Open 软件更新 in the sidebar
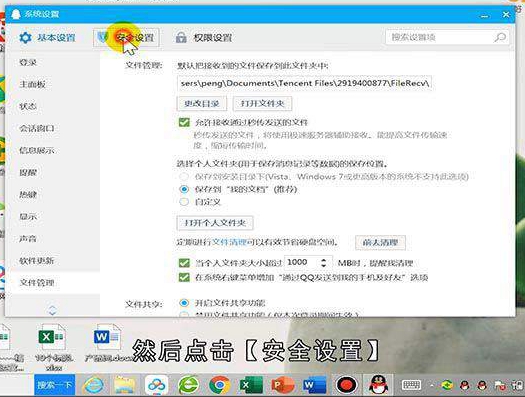This screenshot has height=397, width=525. [36, 261]
